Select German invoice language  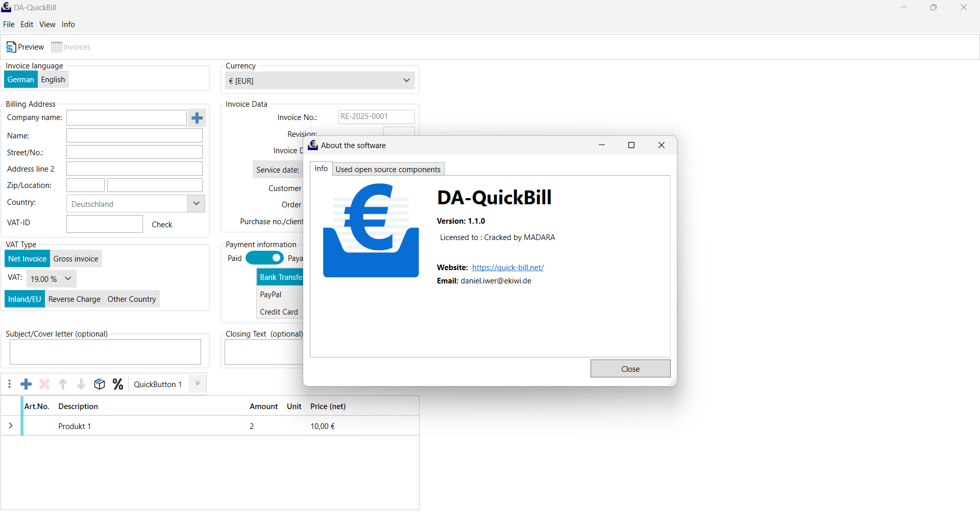(x=21, y=80)
